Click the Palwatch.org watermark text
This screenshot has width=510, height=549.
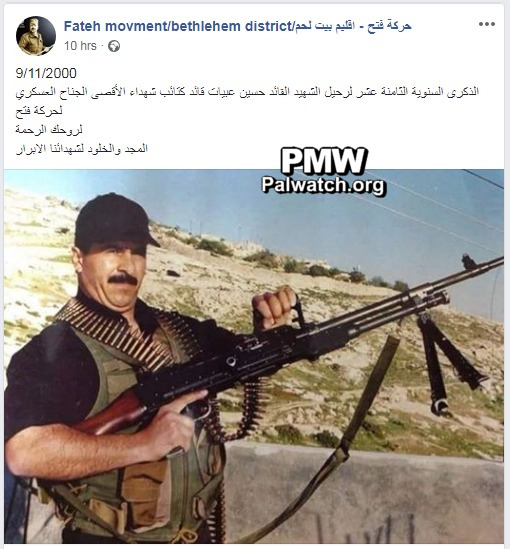click(x=324, y=185)
